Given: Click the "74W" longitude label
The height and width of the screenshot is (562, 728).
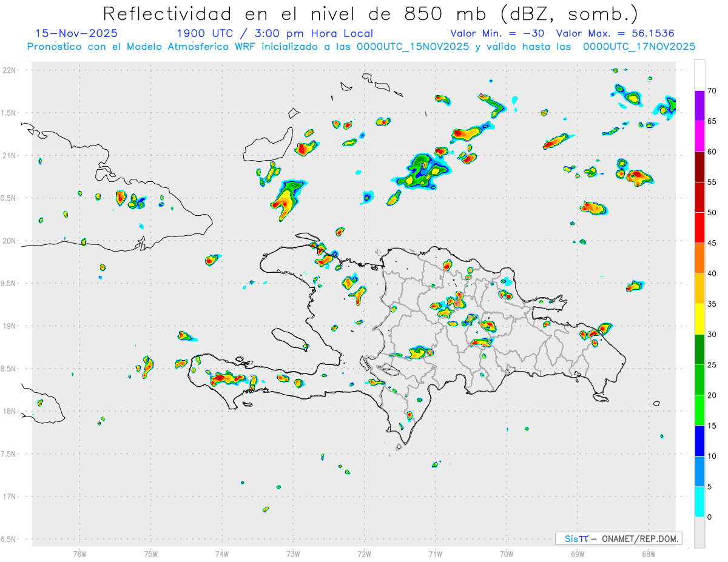Looking at the screenshot, I should 221,554.
